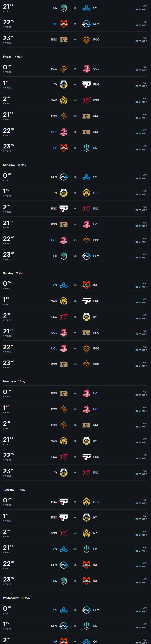Click Cloud9 logo in Saturday's DFM vs C9 match

(86, 177)
